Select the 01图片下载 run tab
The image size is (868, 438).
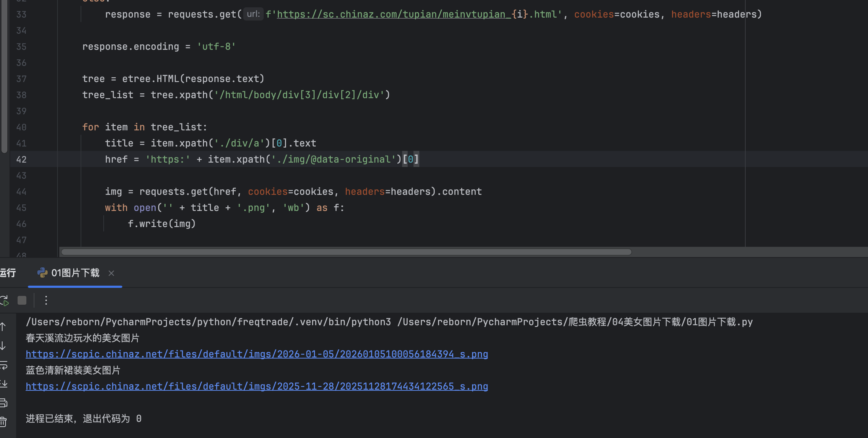coord(75,273)
